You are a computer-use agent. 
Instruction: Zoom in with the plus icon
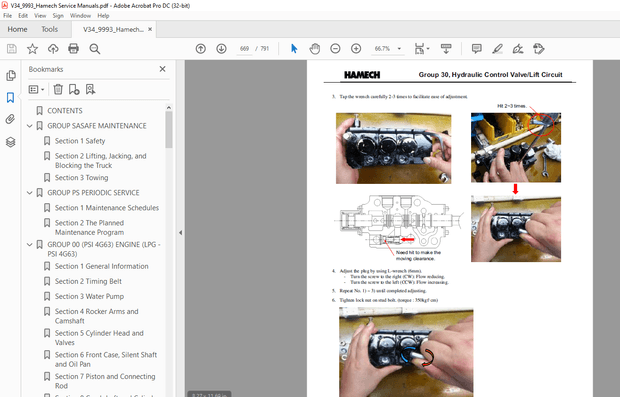(356, 49)
